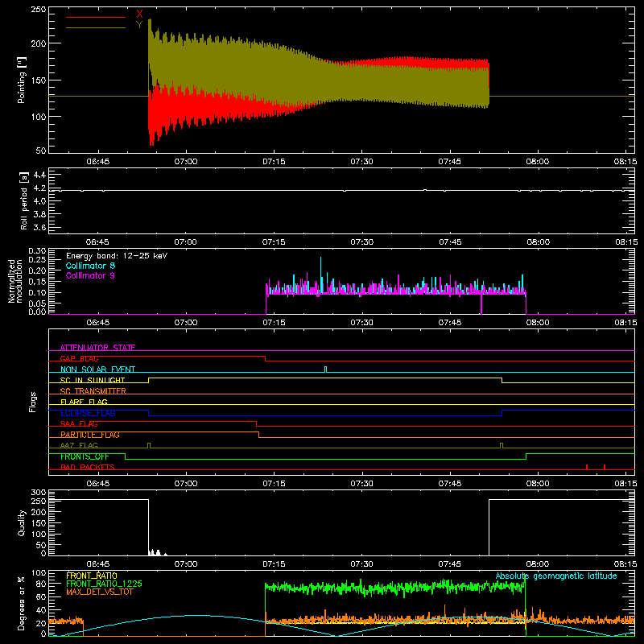Click the red X legend line sample
Viewport: 644px width, 644px height.
point(96,17)
